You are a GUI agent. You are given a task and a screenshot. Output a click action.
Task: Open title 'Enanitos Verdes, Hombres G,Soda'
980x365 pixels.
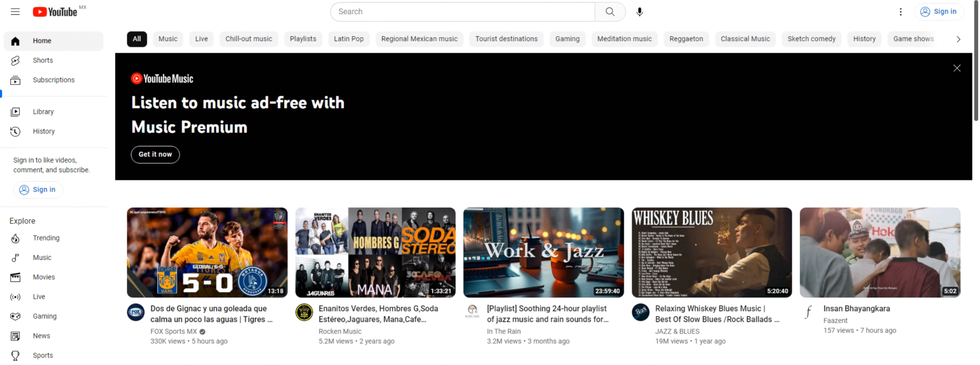point(378,314)
